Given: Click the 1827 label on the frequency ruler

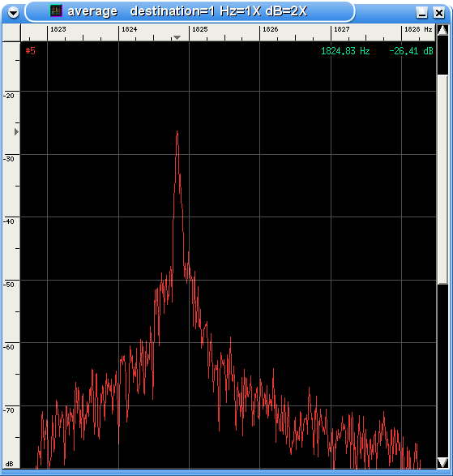Looking at the screenshot, I should [x=341, y=29].
